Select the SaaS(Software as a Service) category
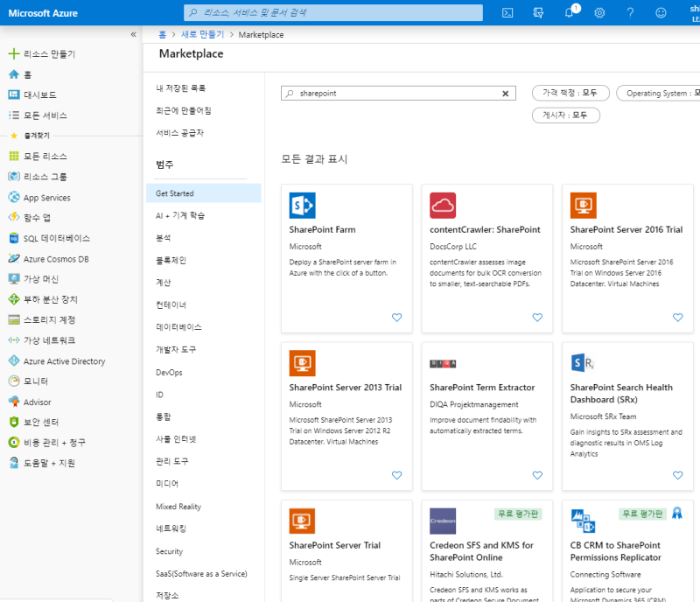Screen dimensions: 700x602 201,573
